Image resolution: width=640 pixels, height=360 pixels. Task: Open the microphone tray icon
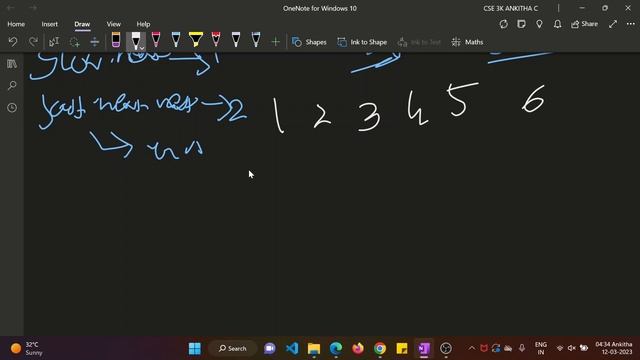coord(522,348)
